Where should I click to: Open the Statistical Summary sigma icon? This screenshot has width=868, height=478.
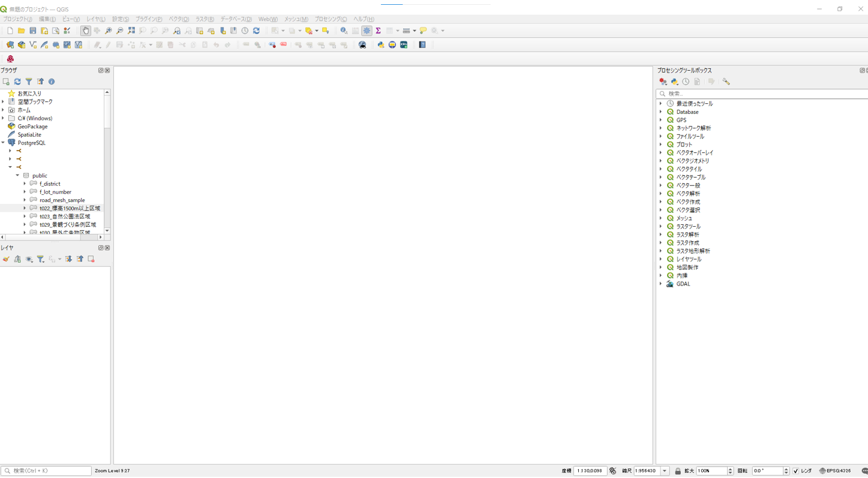(378, 31)
